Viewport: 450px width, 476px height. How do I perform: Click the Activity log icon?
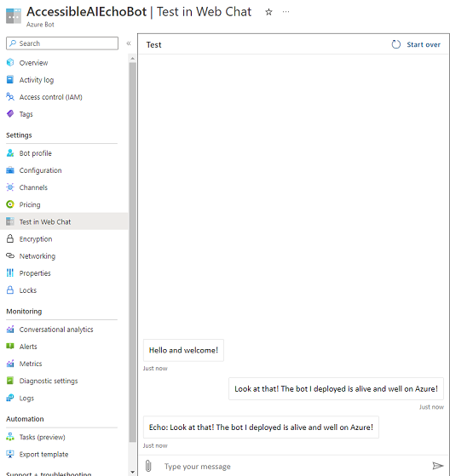pos(10,79)
